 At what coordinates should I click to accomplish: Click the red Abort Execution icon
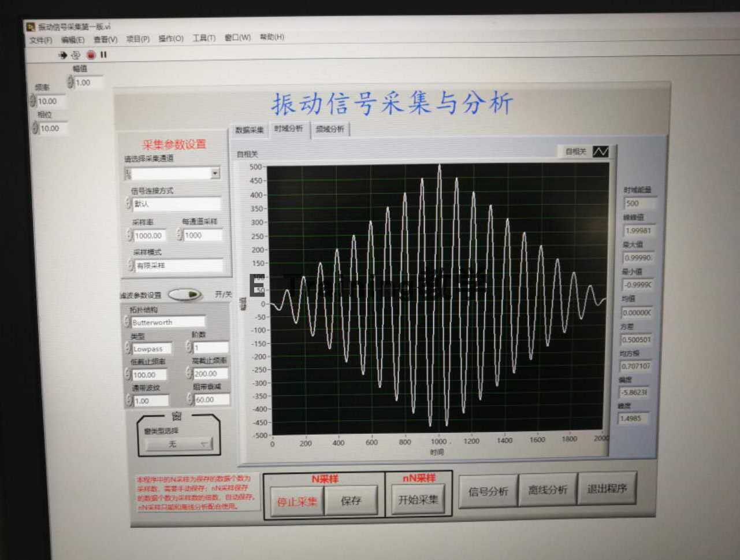coord(91,55)
